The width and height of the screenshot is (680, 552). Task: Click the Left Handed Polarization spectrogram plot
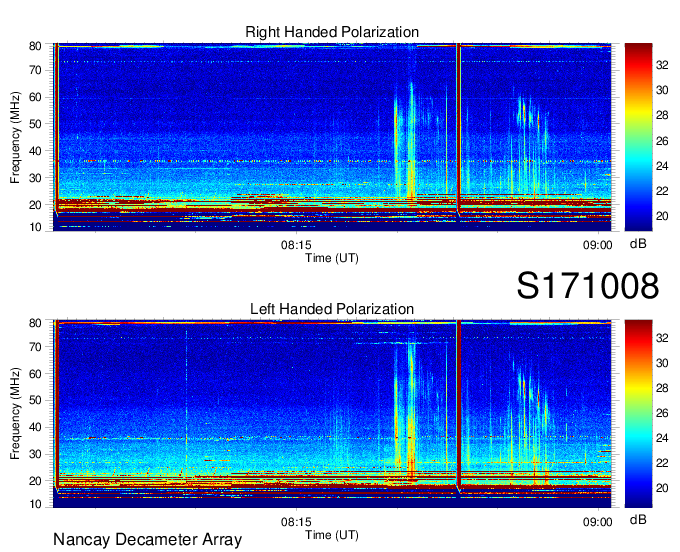332,414
